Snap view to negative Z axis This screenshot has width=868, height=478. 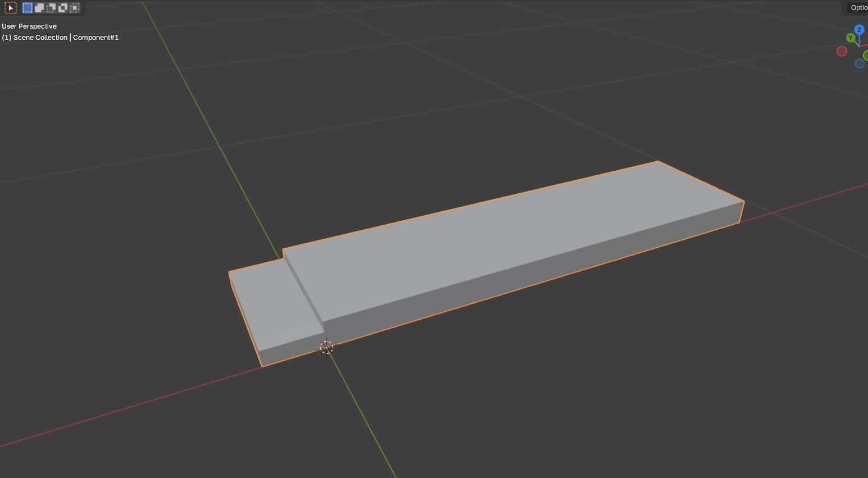click(x=860, y=64)
